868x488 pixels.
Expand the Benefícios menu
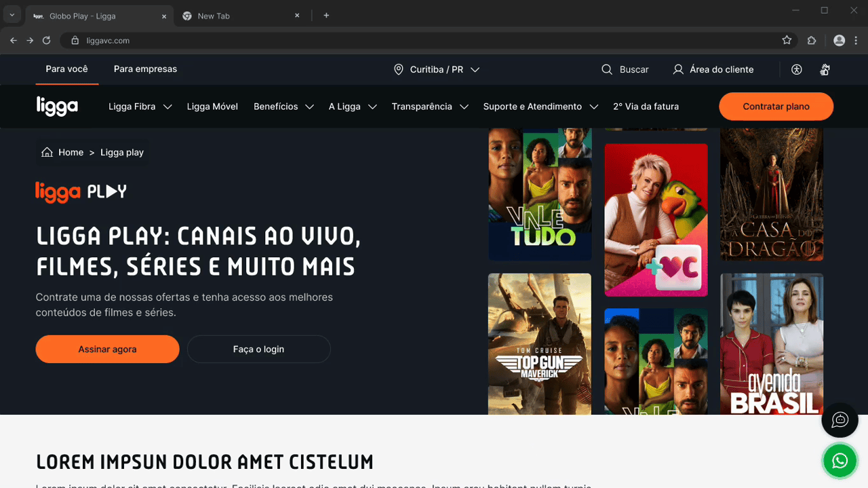click(x=283, y=107)
